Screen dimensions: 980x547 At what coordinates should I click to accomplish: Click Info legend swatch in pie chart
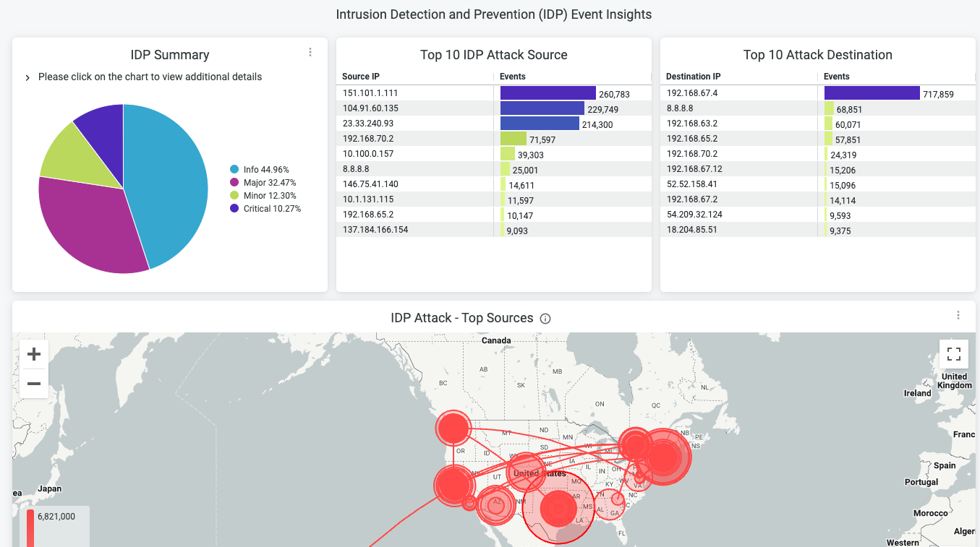[234, 170]
